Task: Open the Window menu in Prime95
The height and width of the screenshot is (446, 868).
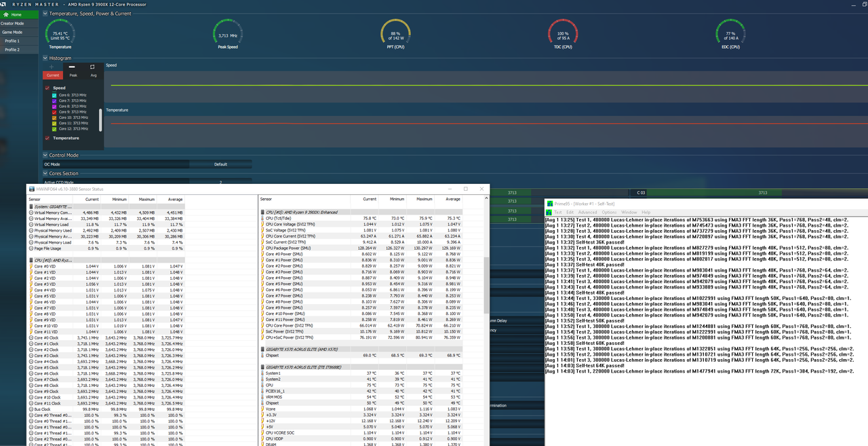Action: point(629,212)
